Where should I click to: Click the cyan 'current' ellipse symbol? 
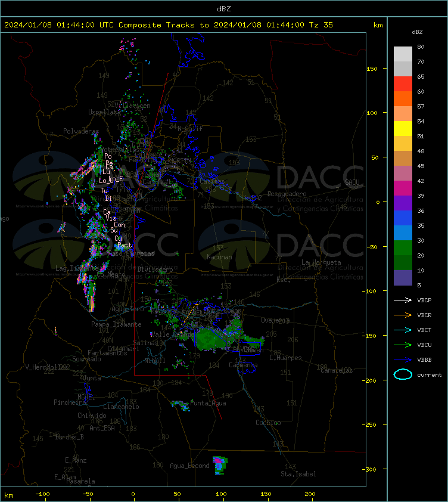[403, 374]
